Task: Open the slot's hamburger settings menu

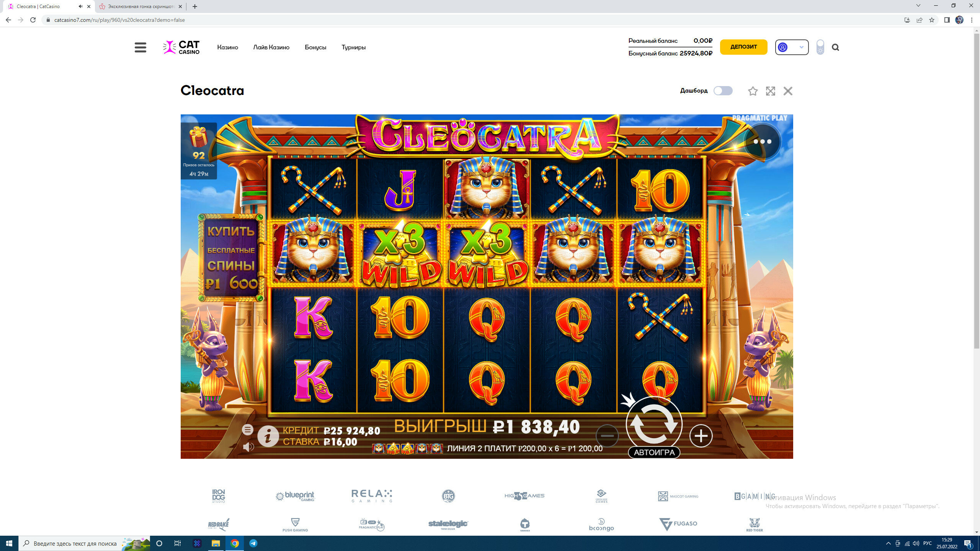Action: pos(248,430)
